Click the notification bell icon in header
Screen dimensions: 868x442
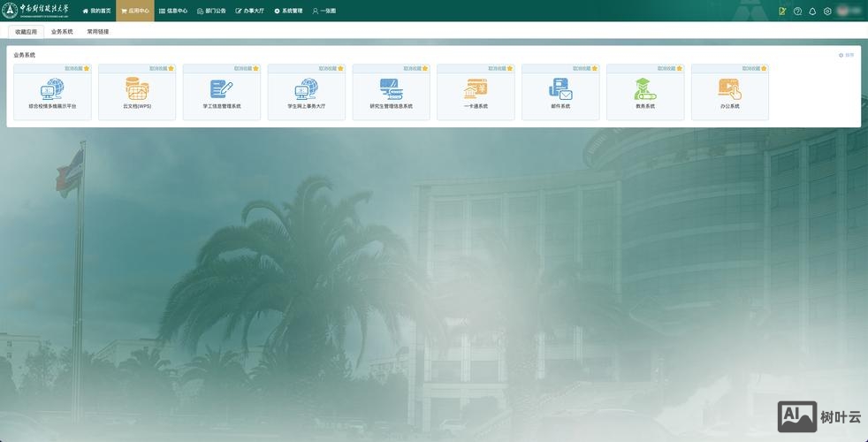pyautogui.click(x=812, y=11)
